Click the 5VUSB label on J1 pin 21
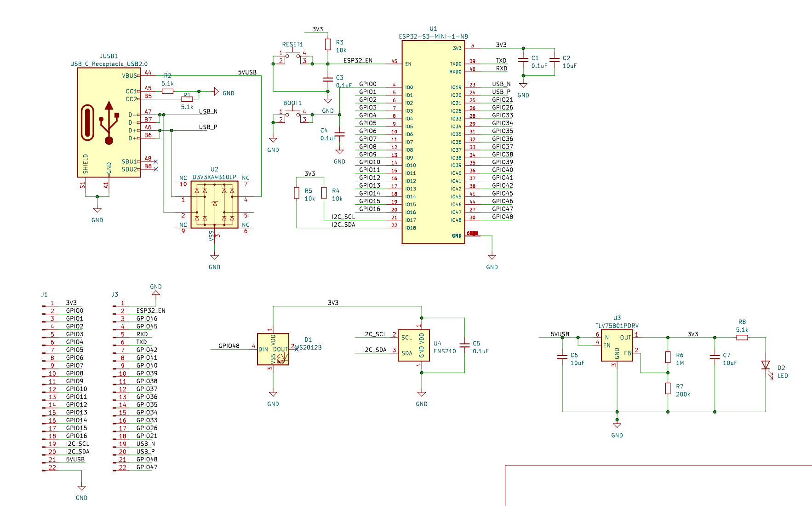This screenshot has width=812, height=506. point(75,459)
